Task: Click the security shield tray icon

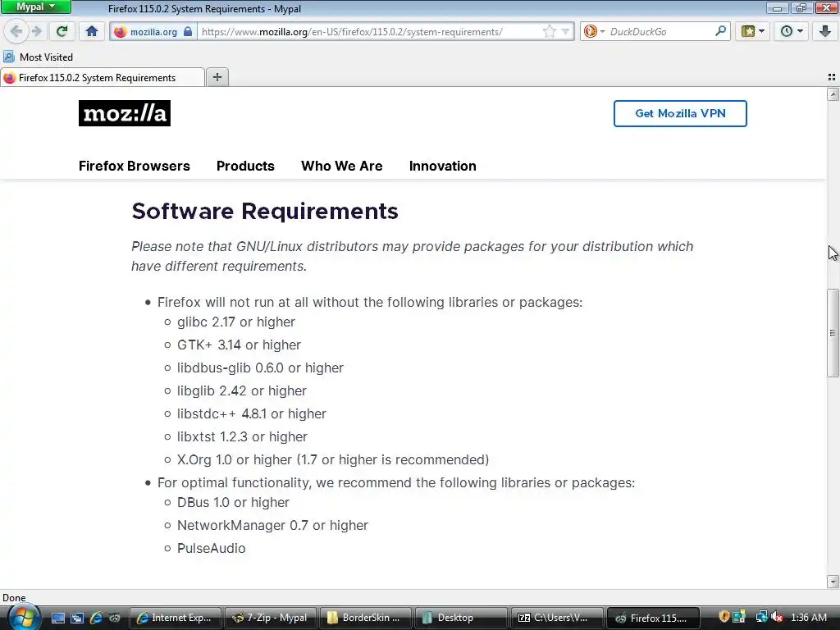Action: click(x=724, y=617)
